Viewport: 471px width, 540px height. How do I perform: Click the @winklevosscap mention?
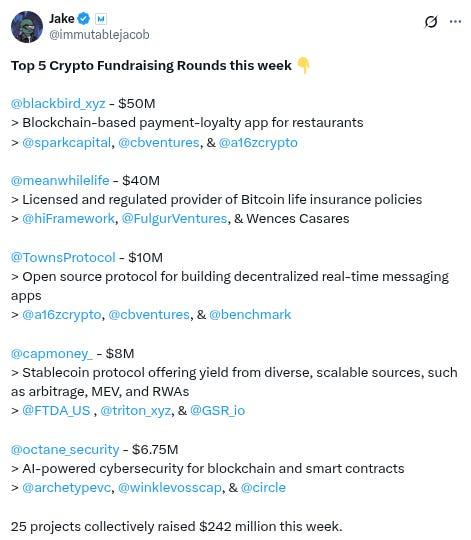point(170,488)
